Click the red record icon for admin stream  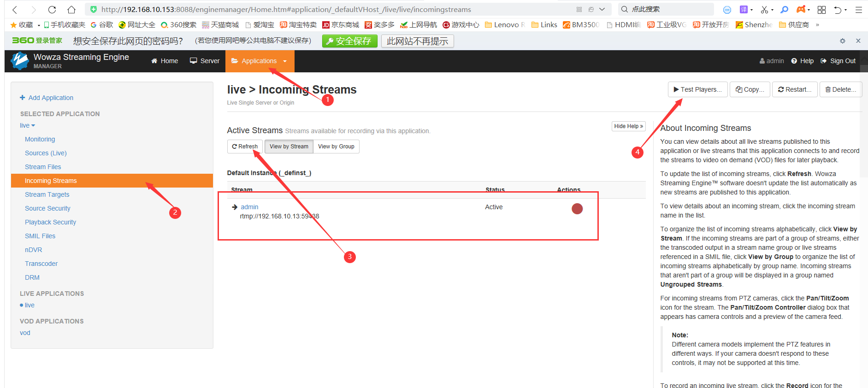click(x=577, y=209)
